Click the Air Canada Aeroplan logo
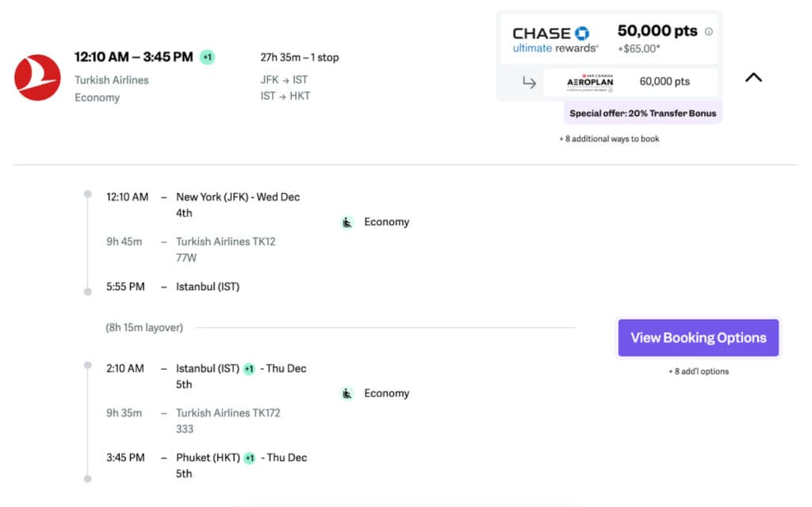 [x=590, y=82]
